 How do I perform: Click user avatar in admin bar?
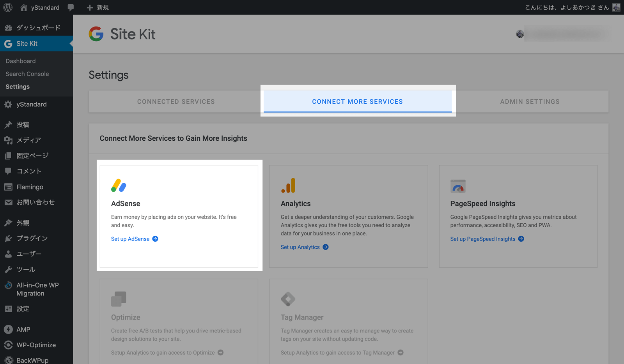(x=616, y=7)
